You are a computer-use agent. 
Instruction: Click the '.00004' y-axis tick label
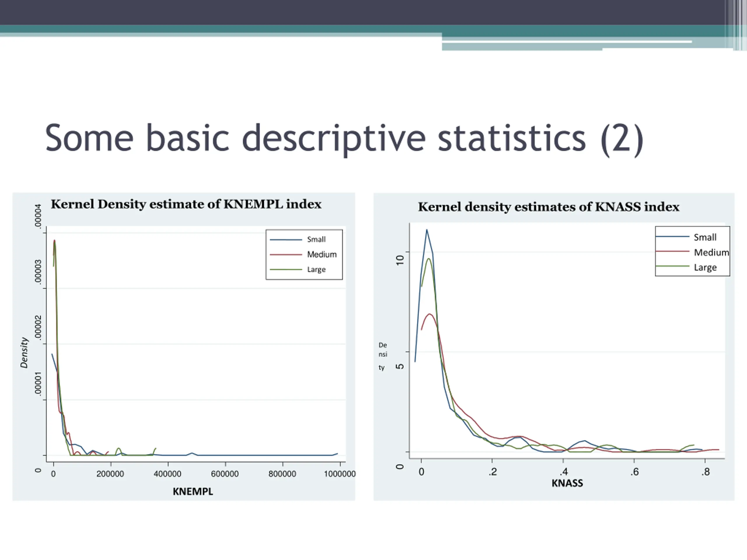click(x=38, y=216)
